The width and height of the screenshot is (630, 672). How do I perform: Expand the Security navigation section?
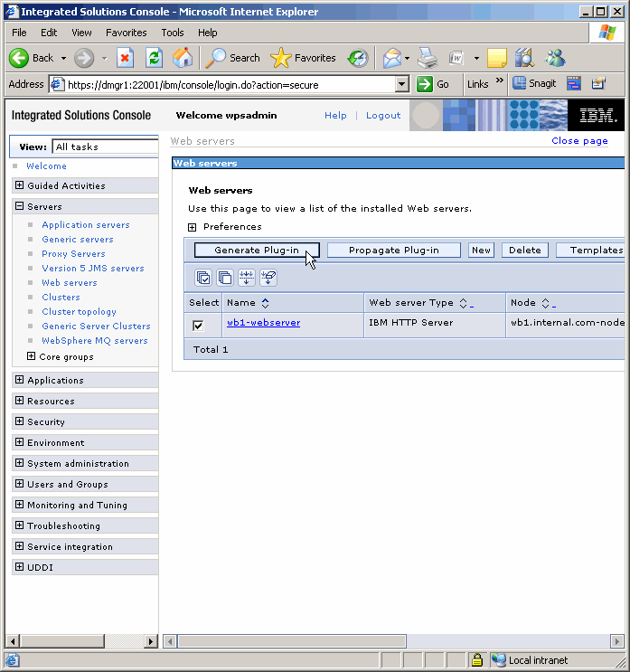click(x=19, y=421)
